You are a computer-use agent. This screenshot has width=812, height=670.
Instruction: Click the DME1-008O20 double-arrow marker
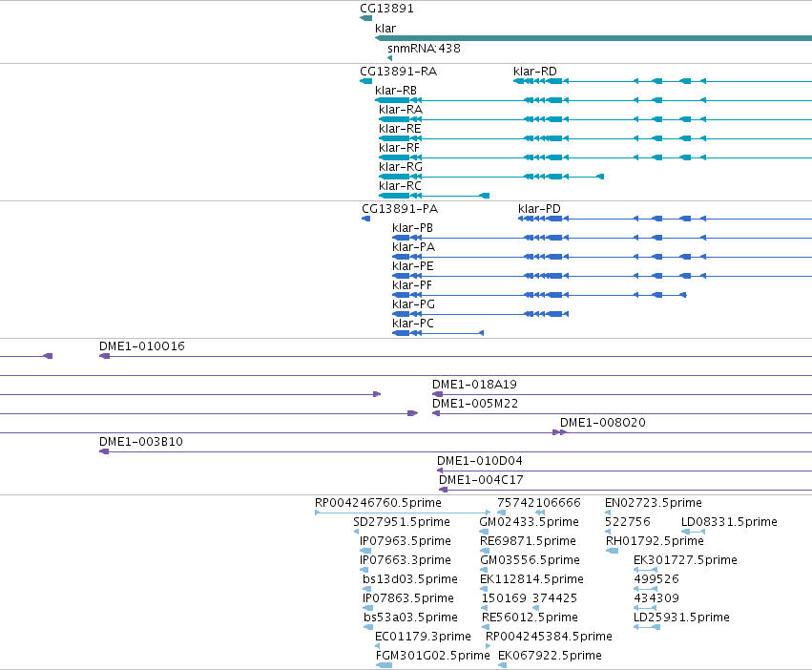[559, 432]
